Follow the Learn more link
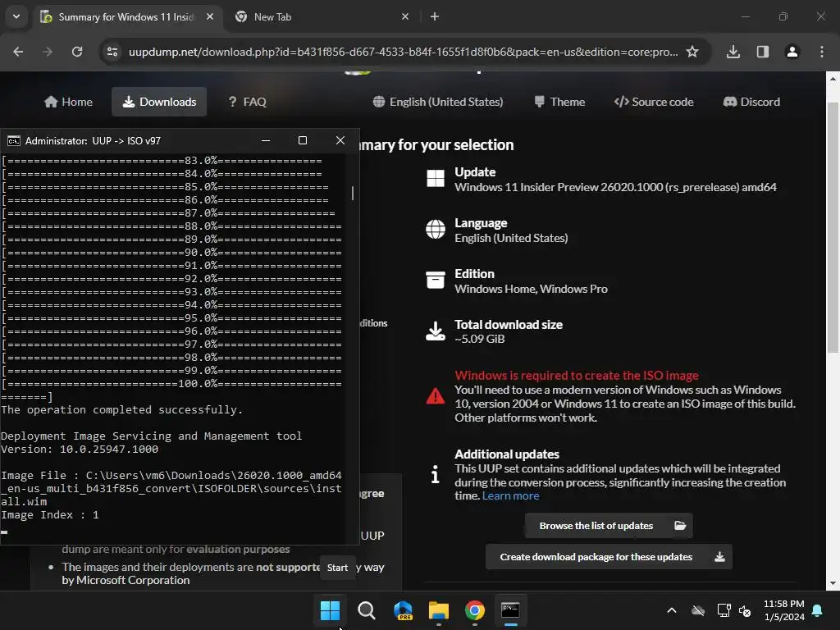 [x=510, y=495]
